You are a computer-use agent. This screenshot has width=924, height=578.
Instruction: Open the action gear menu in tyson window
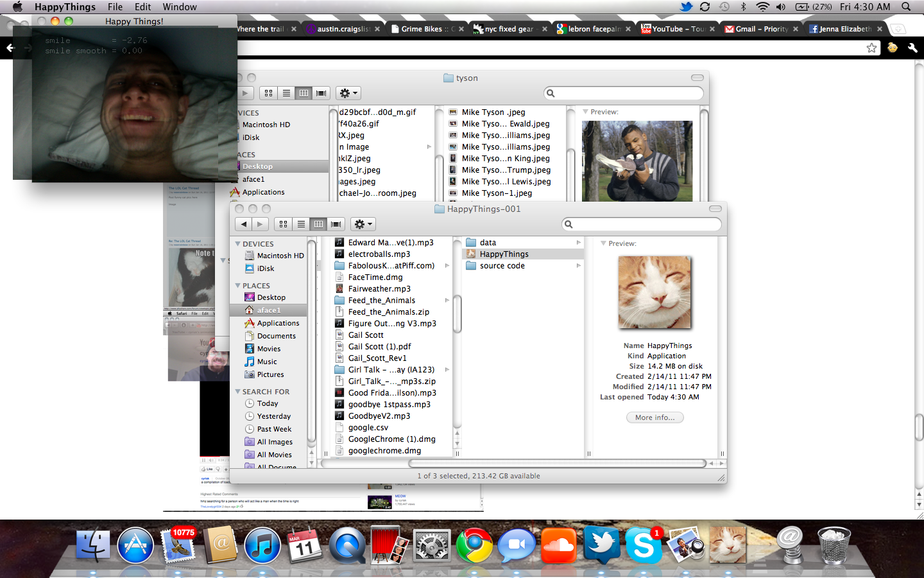(x=348, y=93)
